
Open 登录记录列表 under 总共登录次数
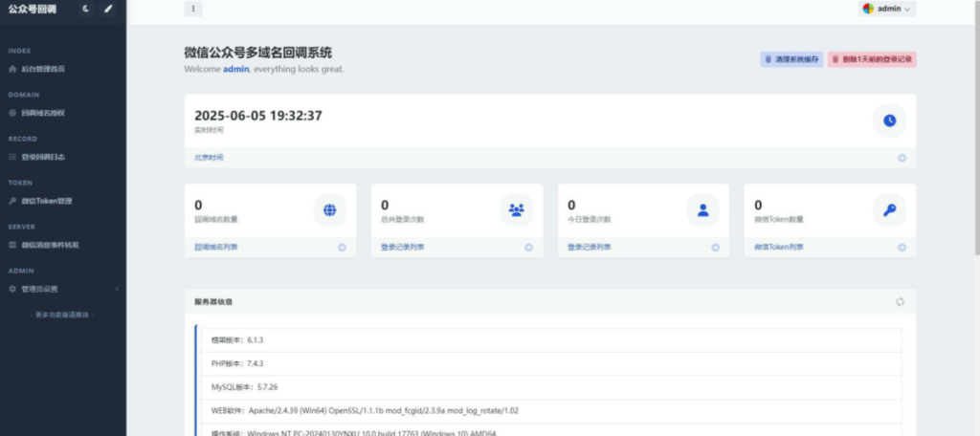point(403,248)
